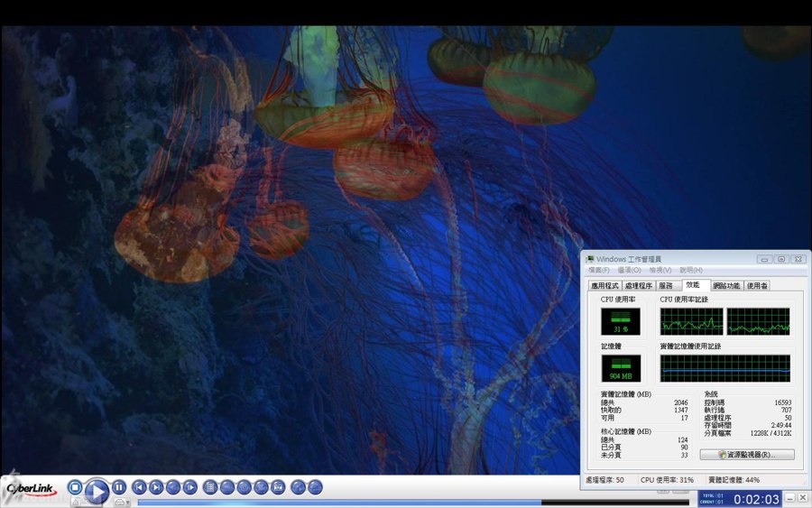Switch to the 處理程序 tab
Image resolution: width=812 pixels, height=508 pixels.
point(638,285)
